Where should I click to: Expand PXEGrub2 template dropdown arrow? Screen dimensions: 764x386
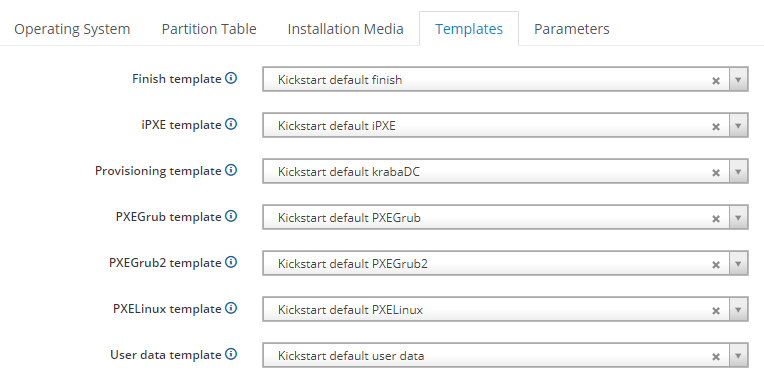(x=738, y=264)
